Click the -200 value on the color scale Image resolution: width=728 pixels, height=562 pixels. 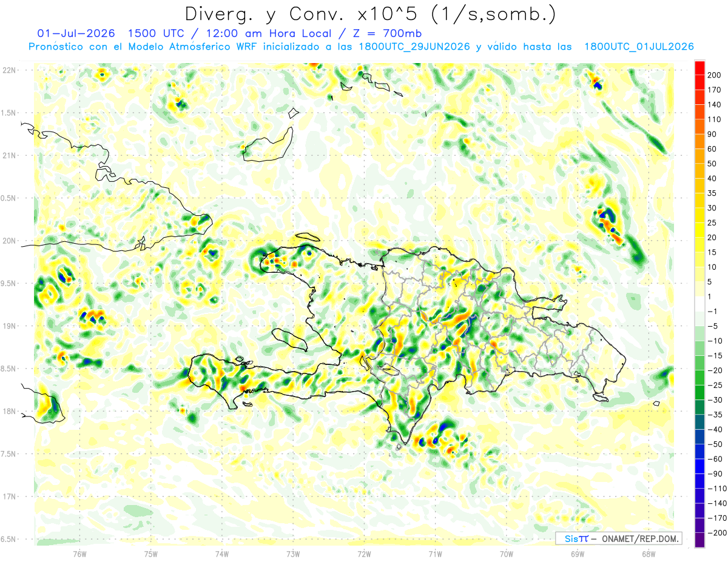click(716, 533)
